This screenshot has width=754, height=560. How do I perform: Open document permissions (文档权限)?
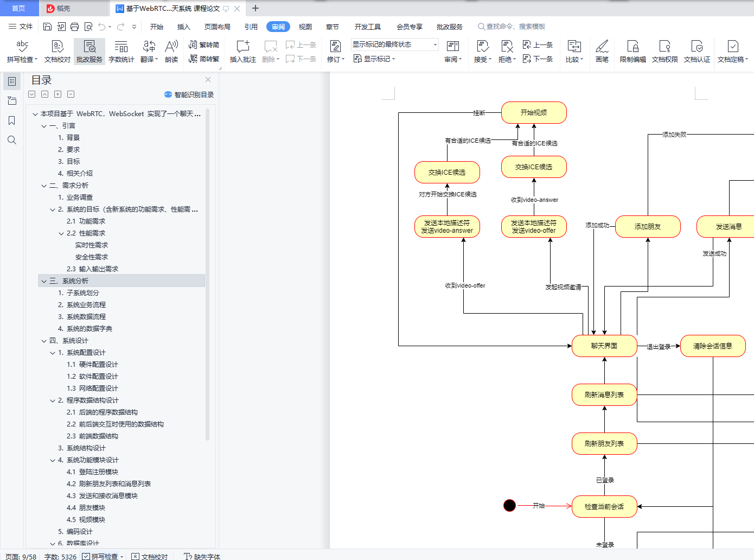pyautogui.click(x=665, y=52)
